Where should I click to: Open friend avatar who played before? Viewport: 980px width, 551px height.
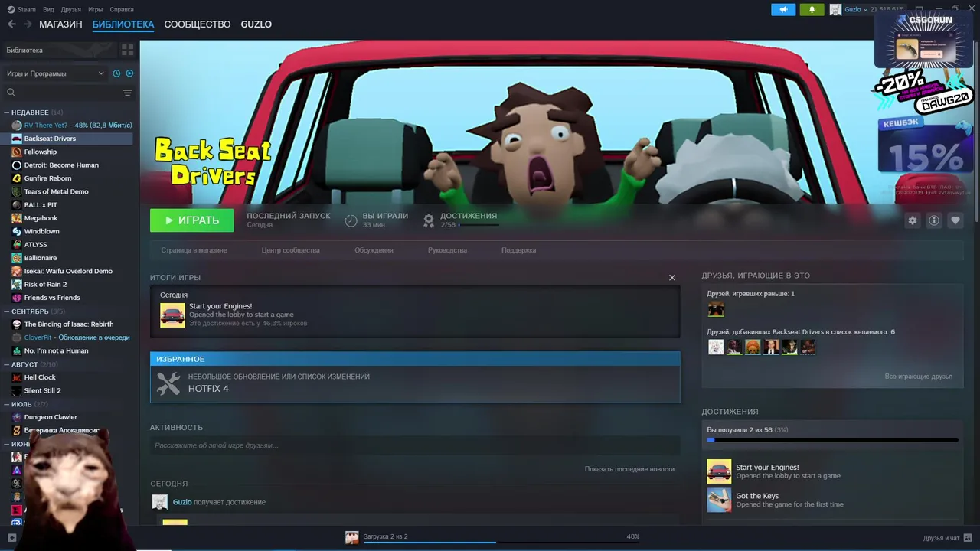coord(716,309)
